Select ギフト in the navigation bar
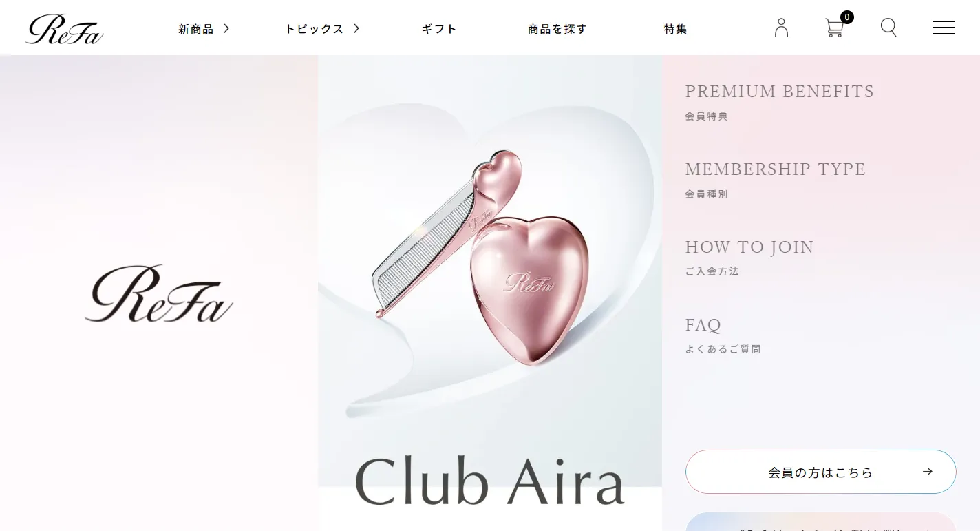This screenshot has height=531, width=980. (439, 29)
